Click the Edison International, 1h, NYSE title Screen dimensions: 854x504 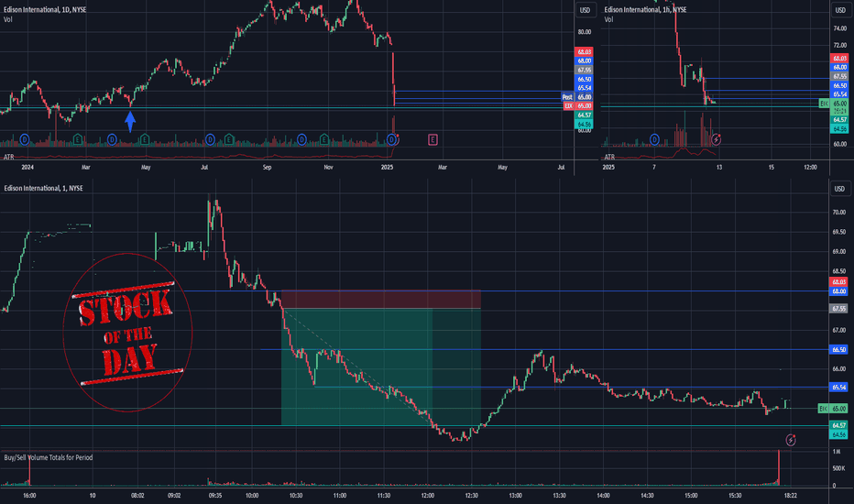point(645,10)
